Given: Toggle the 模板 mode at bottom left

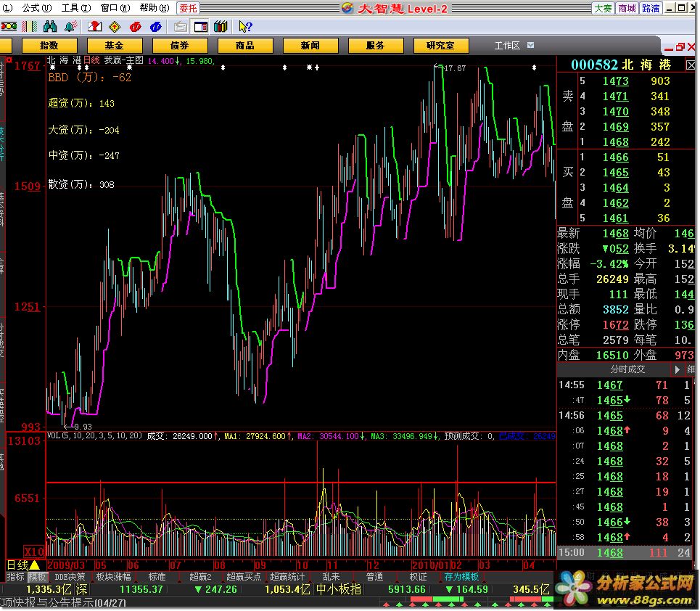Looking at the screenshot, I should 36,577.
